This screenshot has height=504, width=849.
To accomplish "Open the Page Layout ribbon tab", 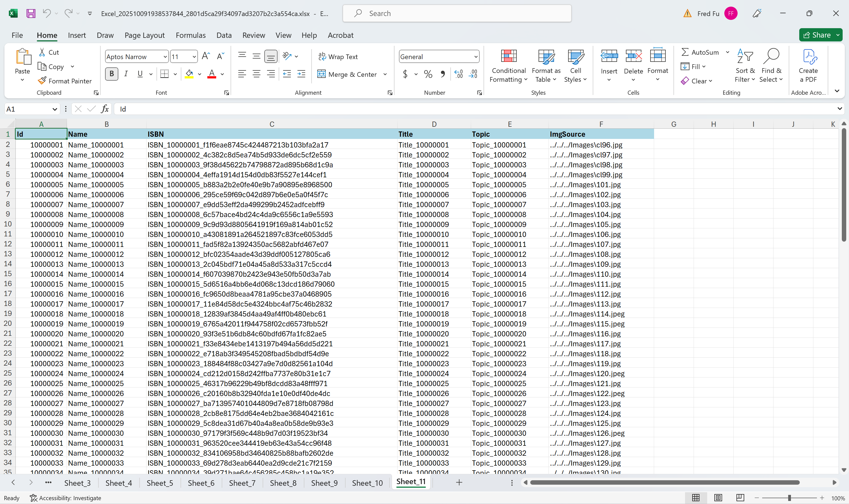I will click(x=144, y=35).
